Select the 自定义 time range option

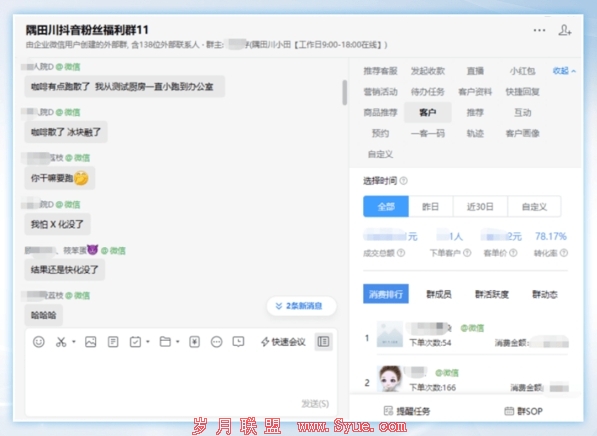point(534,206)
